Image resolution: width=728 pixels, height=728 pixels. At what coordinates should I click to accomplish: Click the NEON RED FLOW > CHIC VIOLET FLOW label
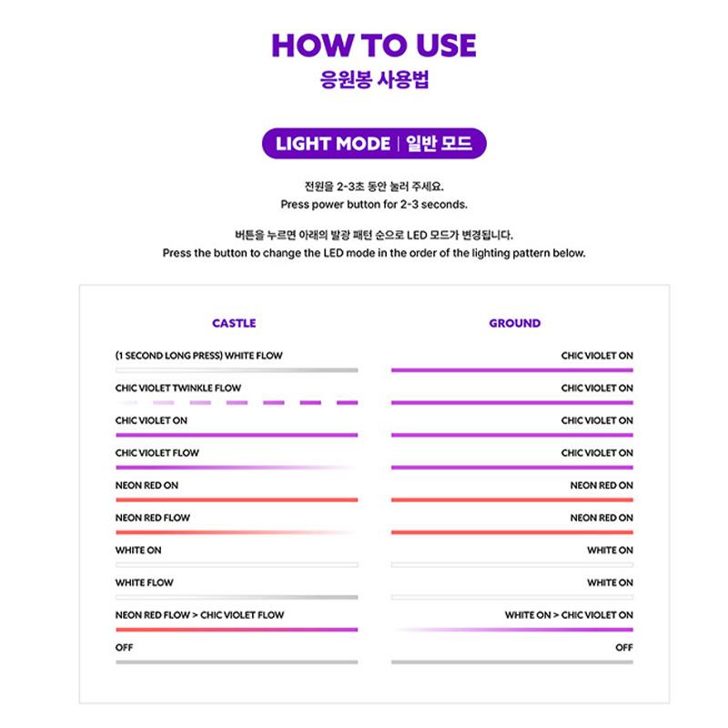[199, 615]
